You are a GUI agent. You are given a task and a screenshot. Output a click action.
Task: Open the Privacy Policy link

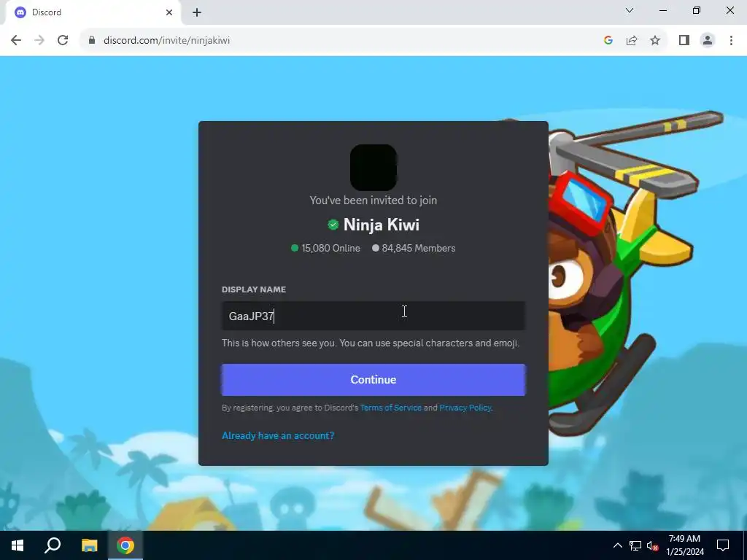[x=465, y=408]
